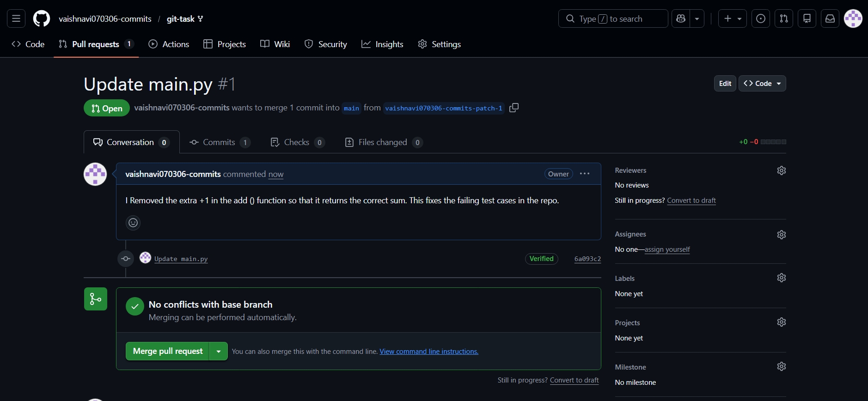The width and height of the screenshot is (868, 401).
Task: Switch to the Projects tab
Action: tap(225, 44)
